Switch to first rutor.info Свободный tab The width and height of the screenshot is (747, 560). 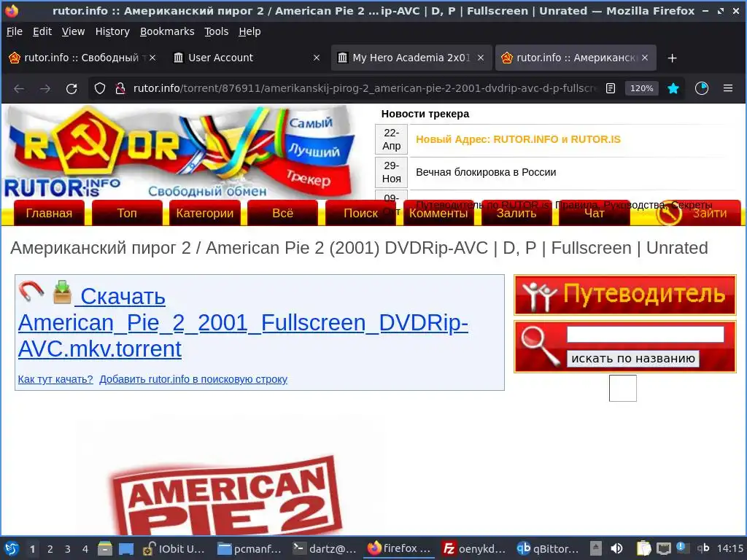82,58
